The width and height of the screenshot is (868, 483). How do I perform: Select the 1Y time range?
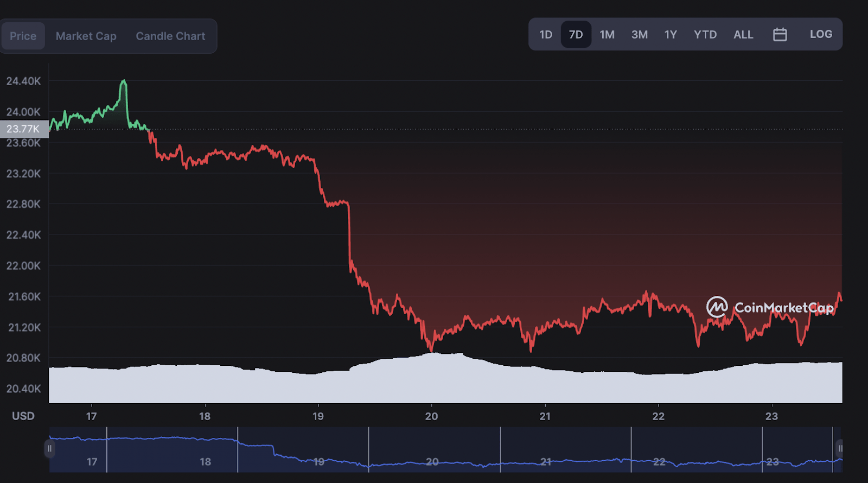click(671, 35)
